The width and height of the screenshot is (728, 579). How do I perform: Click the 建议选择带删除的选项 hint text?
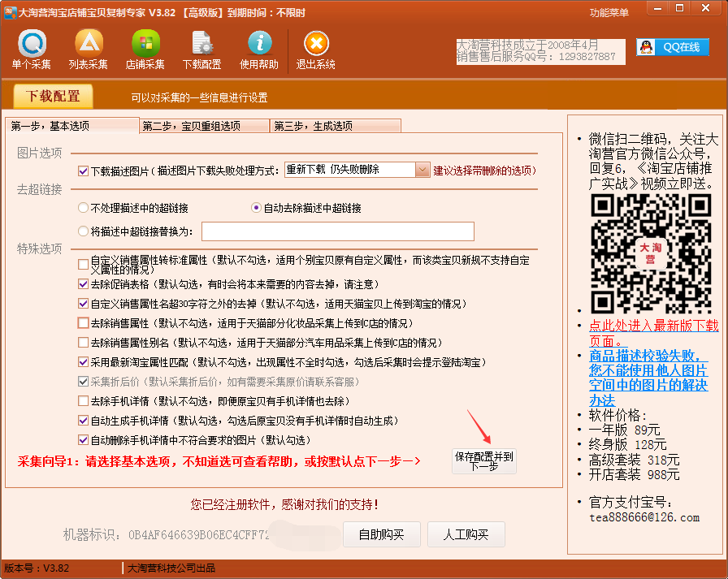point(485,171)
